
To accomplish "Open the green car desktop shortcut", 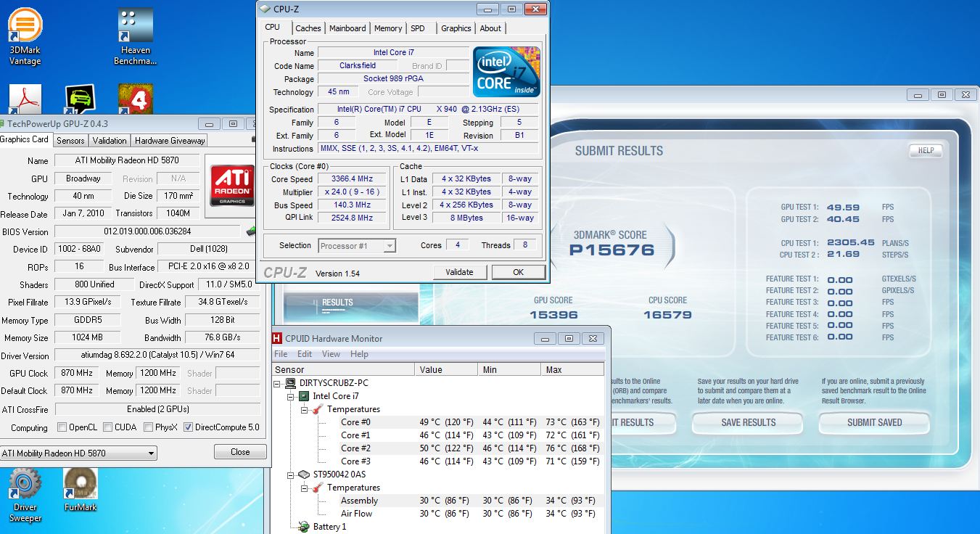I will pyautogui.click(x=81, y=99).
